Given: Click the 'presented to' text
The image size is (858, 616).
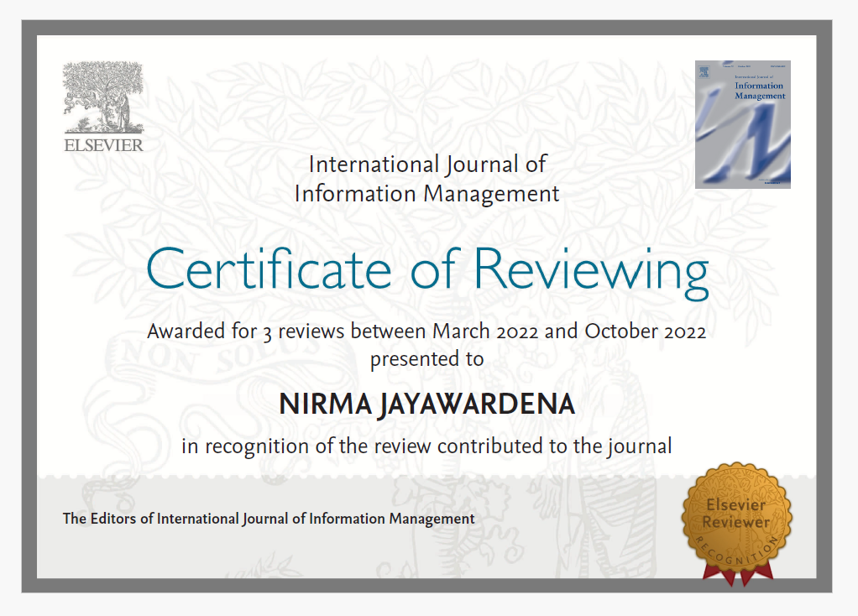Looking at the screenshot, I should (426, 359).
